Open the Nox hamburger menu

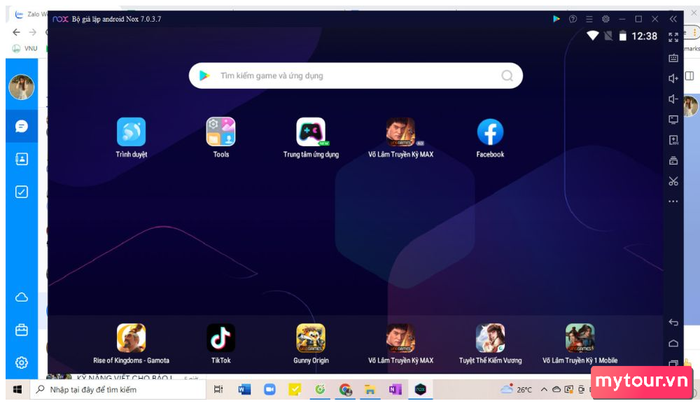point(589,19)
